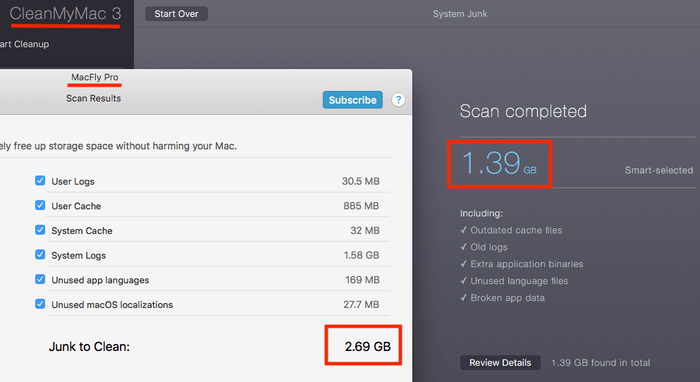The height and width of the screenshot is (382, 700).
Task: Disable the System Cache checkbox
Action: pos(40,230)
